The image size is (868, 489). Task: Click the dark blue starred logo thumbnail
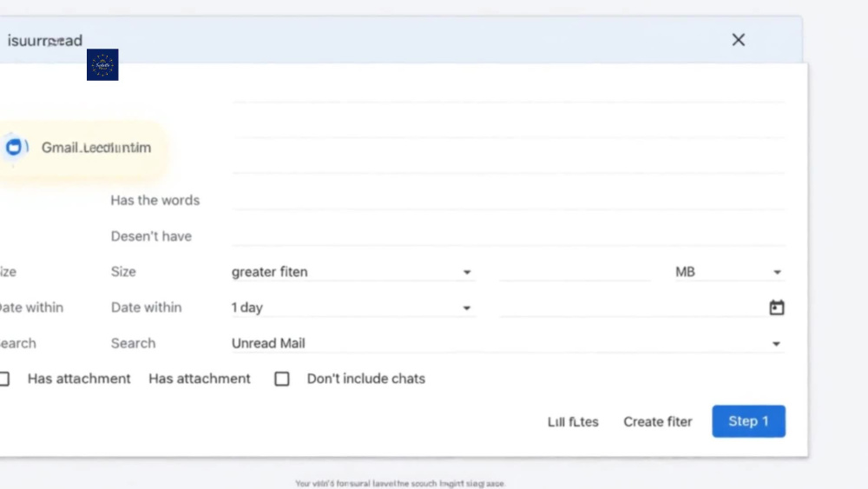102,65
